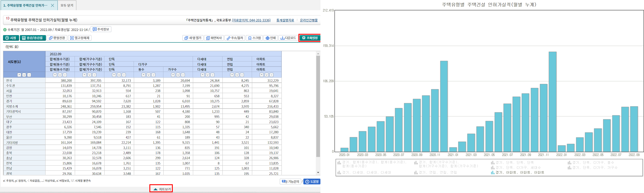Click the 기능문의 button

(x=291, y=181)
